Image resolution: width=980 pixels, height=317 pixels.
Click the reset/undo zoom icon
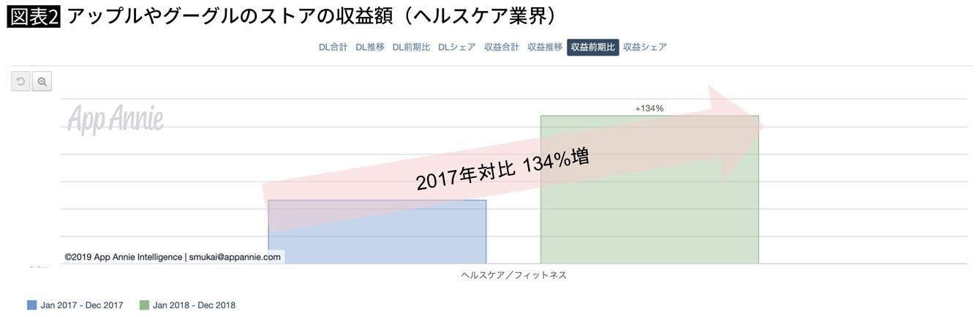[20, 81]
